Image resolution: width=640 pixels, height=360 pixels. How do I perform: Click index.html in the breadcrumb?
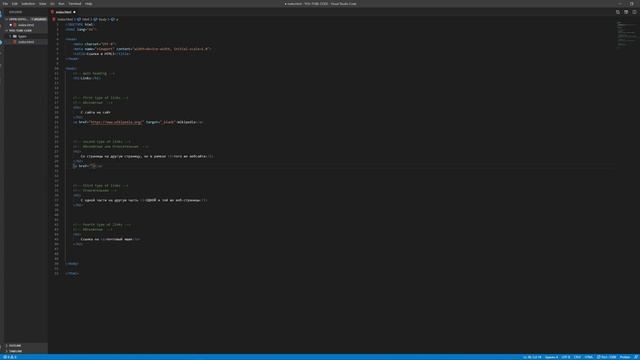click(x=64, y=19)
